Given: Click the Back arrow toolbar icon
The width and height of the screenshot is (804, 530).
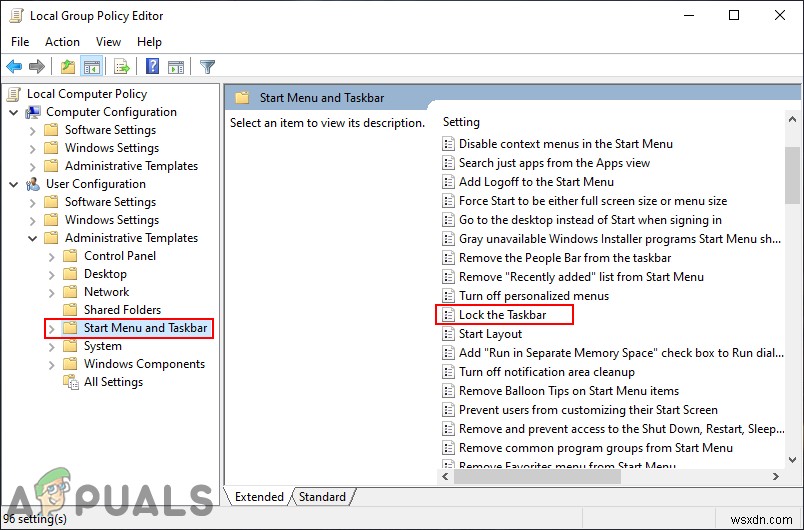Looking at the screenshot, I should (x=14, y=67).
